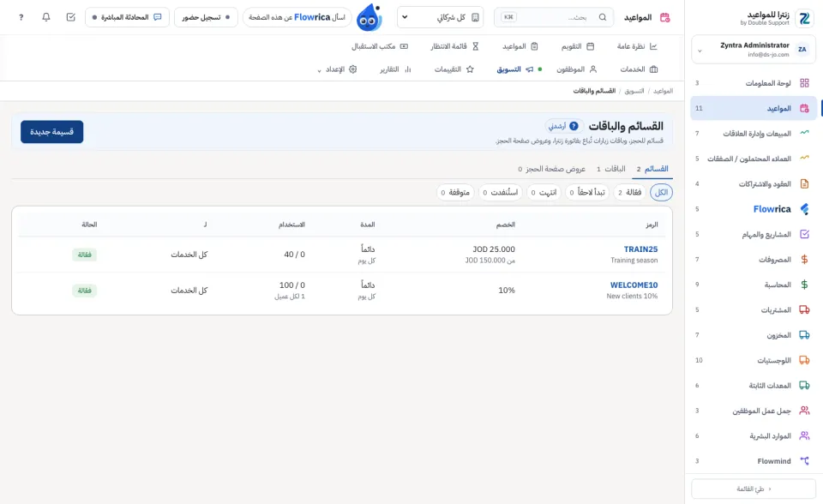823x504 pixels.
Task: Open العقود والاشتراكات module
Action: [754, 183]
